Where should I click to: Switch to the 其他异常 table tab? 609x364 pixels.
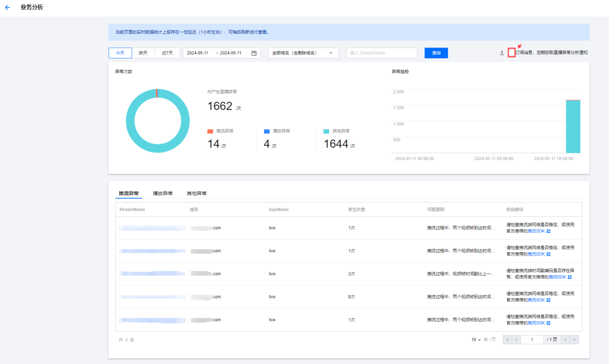click(x=196, y=193)
